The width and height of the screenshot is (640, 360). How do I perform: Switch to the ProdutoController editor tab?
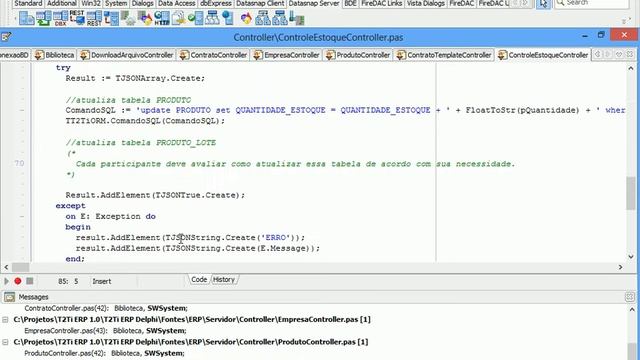(358, 55)
